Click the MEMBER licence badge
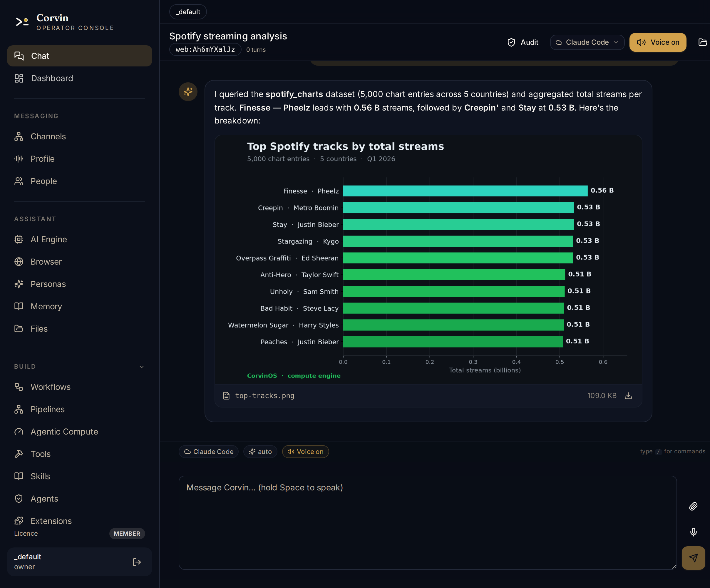710x588 pixels. [127, 534]
